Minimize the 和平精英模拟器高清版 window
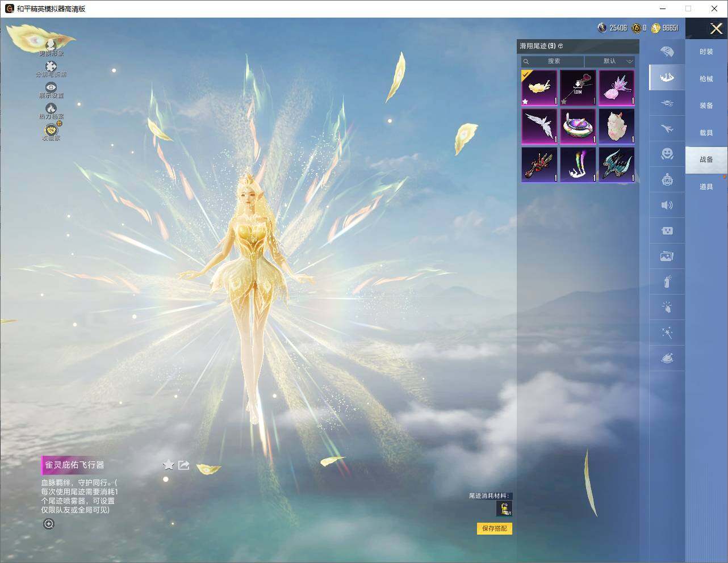This screenshot has height=563, width=728. pyautogui.click(x=663, y=9)
